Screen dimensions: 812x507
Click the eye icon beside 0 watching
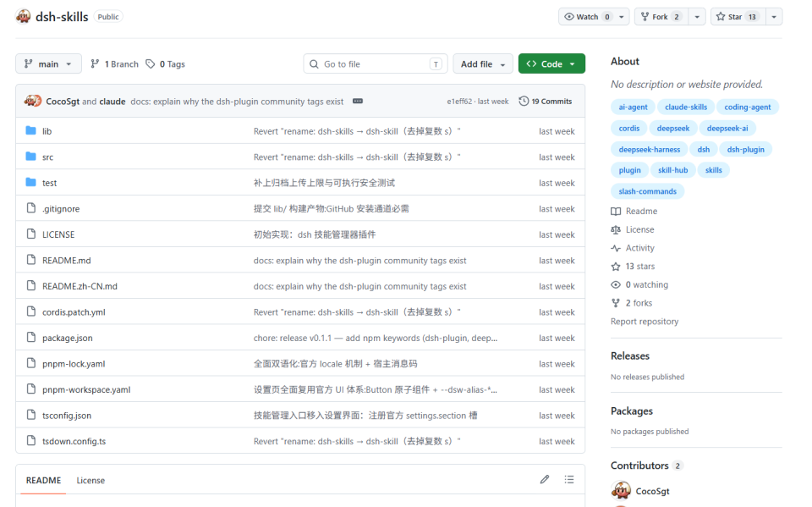[616, 284]
